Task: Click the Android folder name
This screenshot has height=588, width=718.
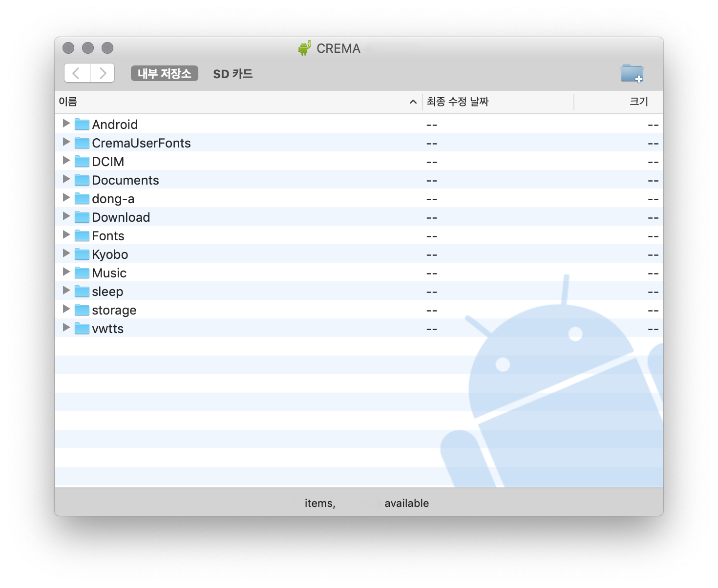Action: pyautogui.click(x=115, y=125)
